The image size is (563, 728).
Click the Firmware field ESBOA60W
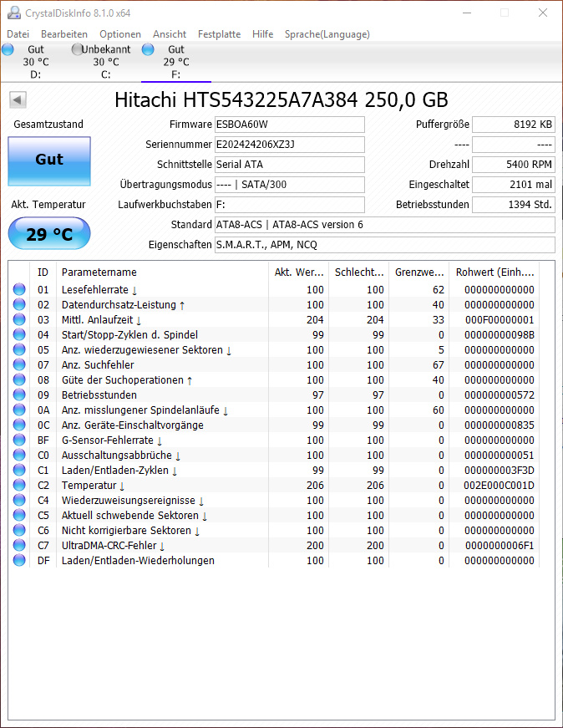pos(290,125)
